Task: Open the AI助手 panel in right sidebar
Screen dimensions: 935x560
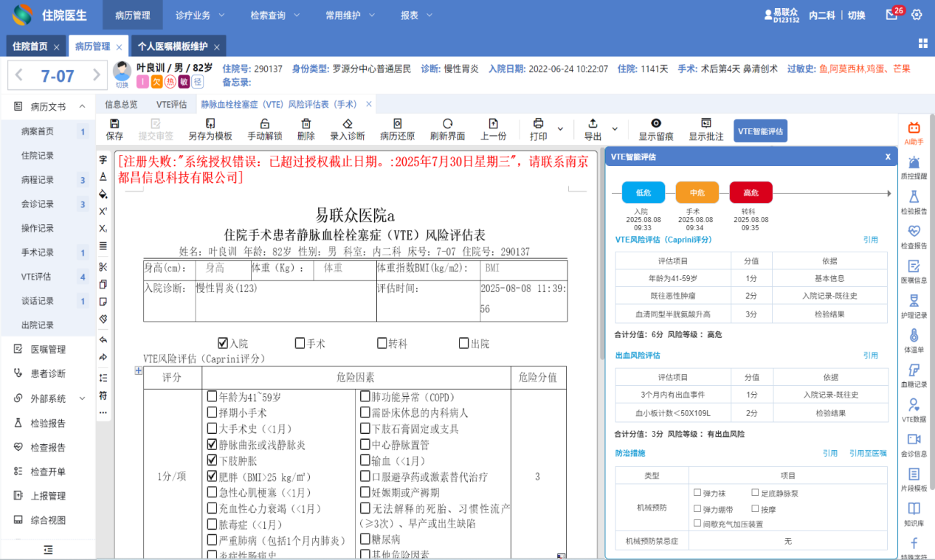Action: coord(914,133)
